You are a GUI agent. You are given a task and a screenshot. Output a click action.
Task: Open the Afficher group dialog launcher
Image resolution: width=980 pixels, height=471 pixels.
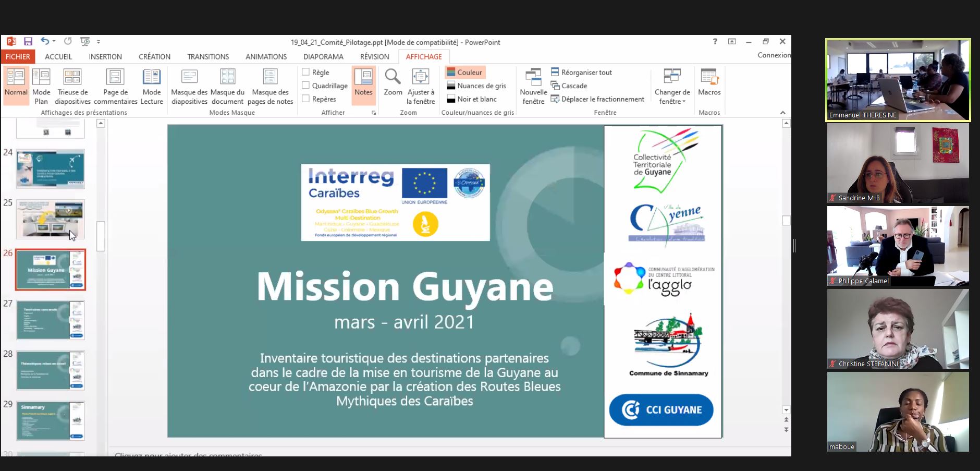coord(374,113)
